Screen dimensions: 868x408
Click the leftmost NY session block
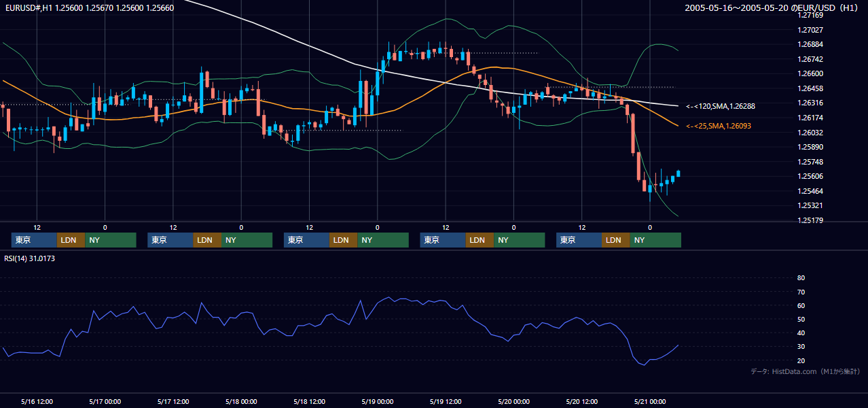111,240
